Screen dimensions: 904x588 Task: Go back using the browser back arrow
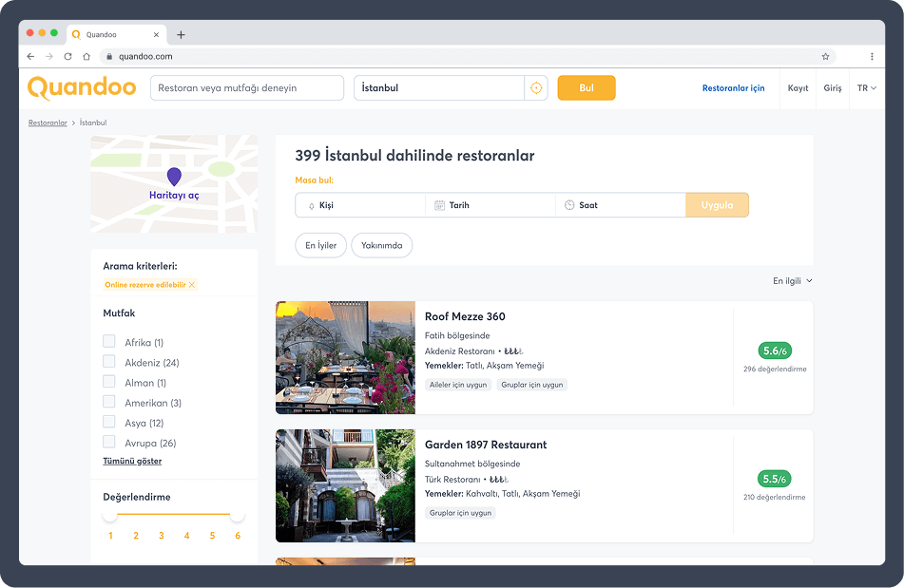[x=30, y=57]
